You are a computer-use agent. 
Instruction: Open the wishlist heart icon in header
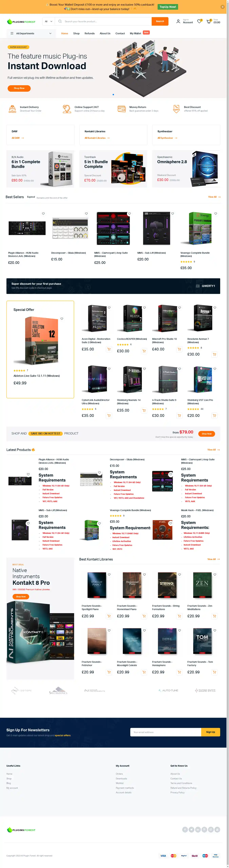click(x=199, y=21)
